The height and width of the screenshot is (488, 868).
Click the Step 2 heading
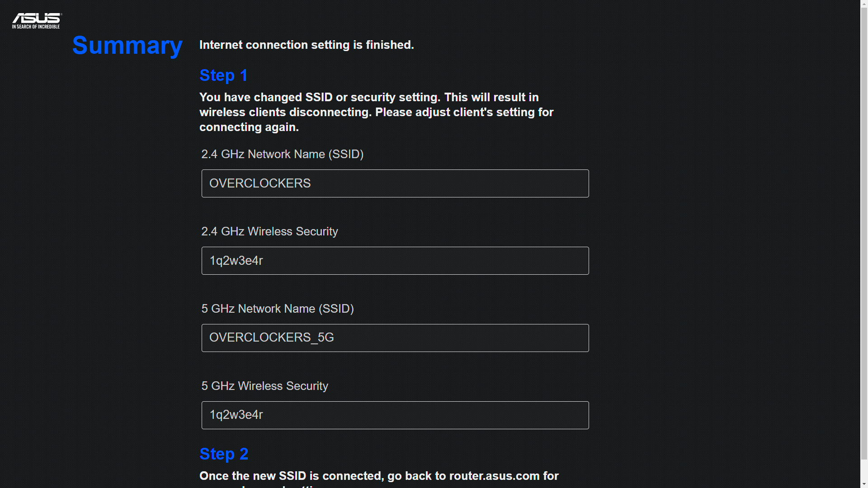(224, 454)
